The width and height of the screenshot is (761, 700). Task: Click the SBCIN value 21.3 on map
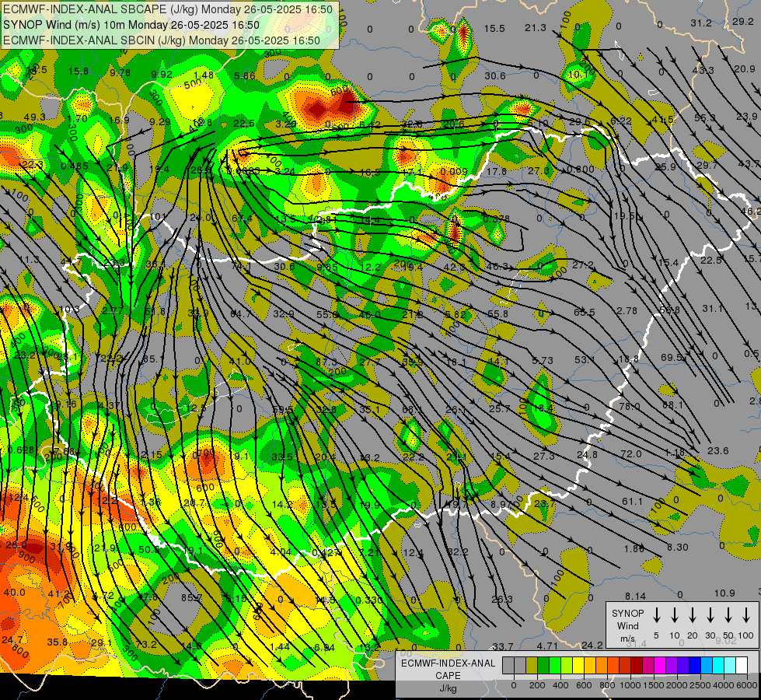click(x=536, y=28)
